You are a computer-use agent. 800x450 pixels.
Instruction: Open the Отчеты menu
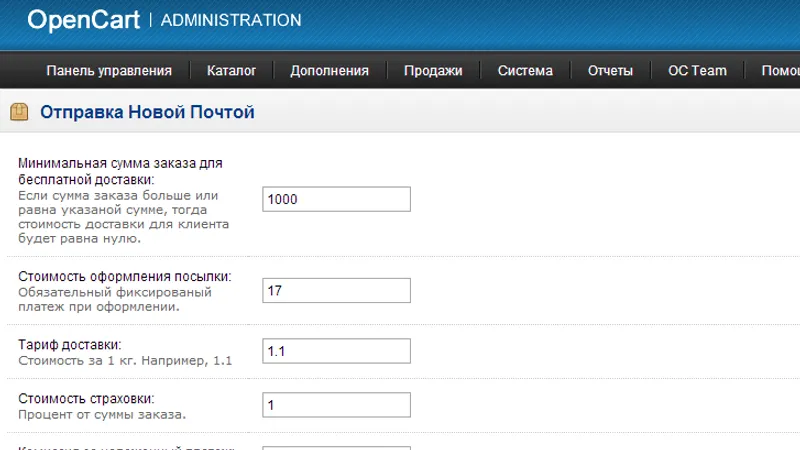click(610, 70)
